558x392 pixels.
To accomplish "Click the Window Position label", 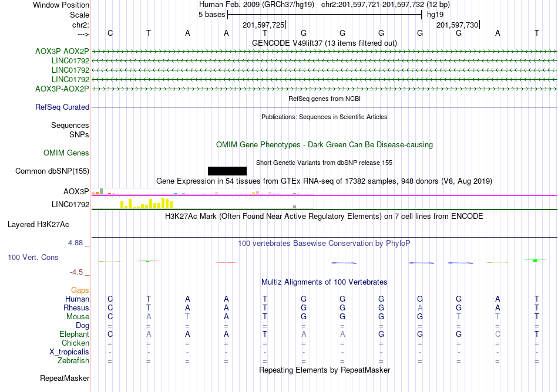I will pyautogui.click(x=61, y=5).
